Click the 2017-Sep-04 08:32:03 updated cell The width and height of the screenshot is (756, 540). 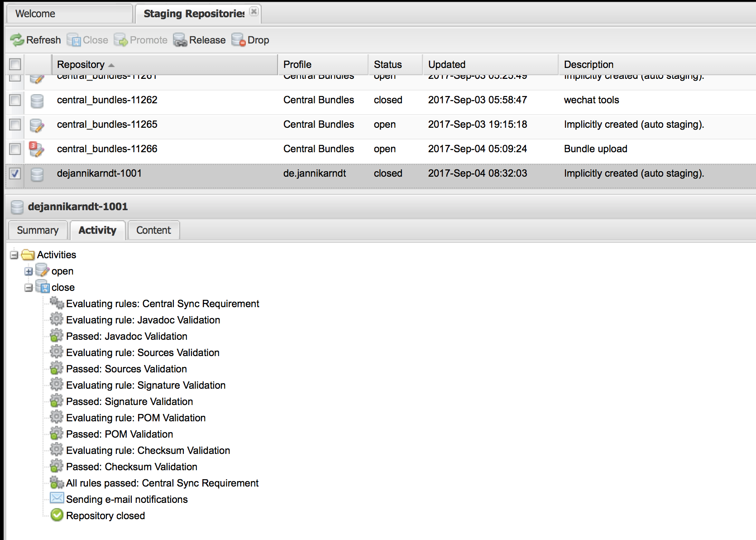tap(478, 173)
